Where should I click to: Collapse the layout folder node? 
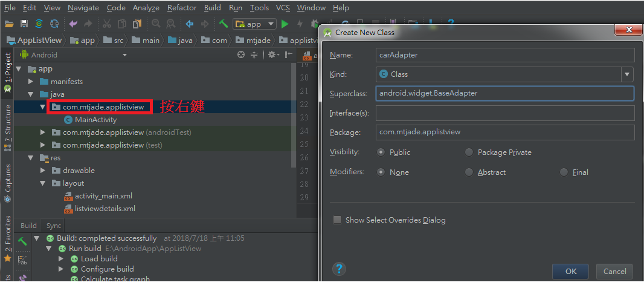43,183
